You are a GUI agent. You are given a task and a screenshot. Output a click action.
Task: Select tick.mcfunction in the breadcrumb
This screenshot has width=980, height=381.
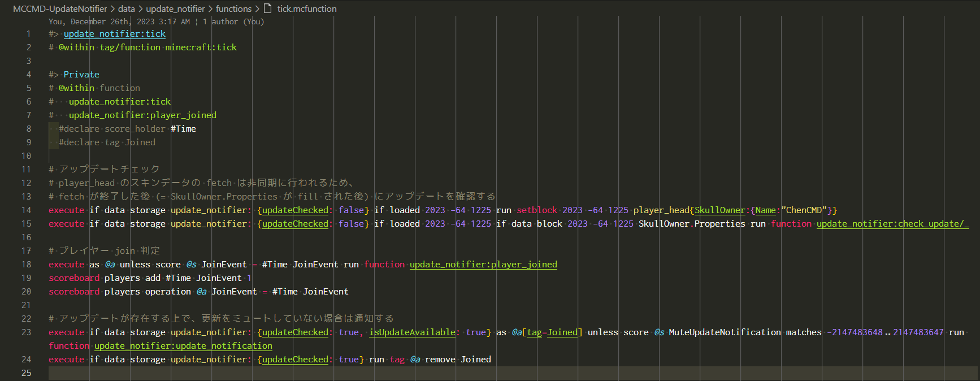[307, 8]
